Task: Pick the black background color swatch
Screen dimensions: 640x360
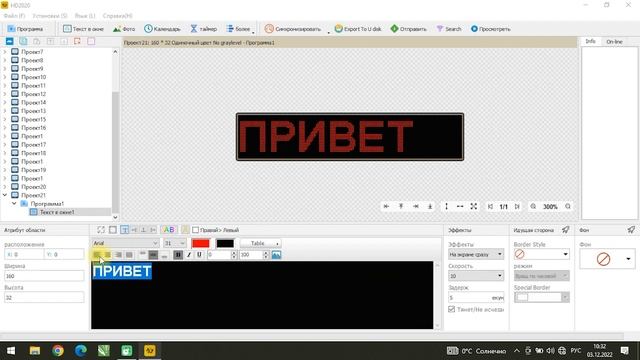Action: [225, 243]
